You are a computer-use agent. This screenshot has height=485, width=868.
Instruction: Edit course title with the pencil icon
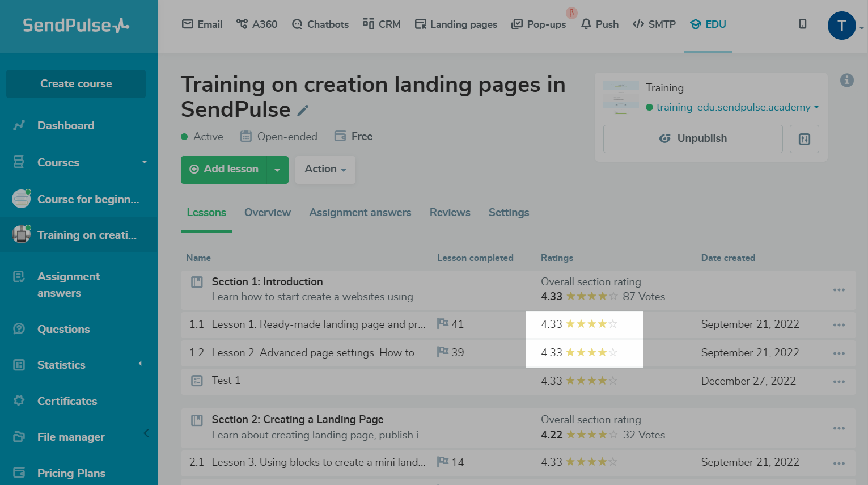pos(303,110)
